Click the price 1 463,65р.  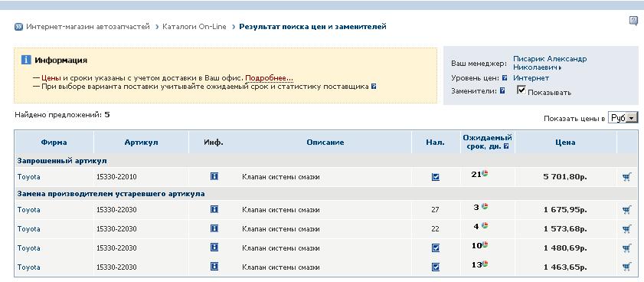point(565,267)
